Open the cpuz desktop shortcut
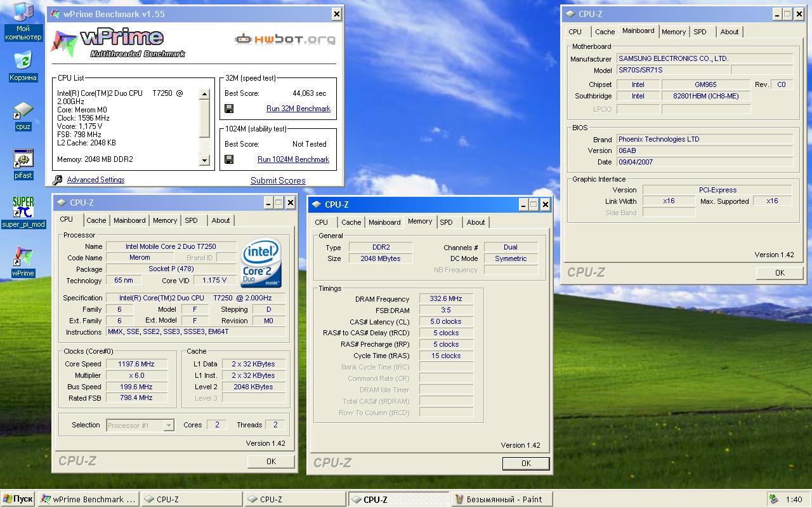Screen dimensions: 812x508 pyautogui.click(x=23, y=116)
